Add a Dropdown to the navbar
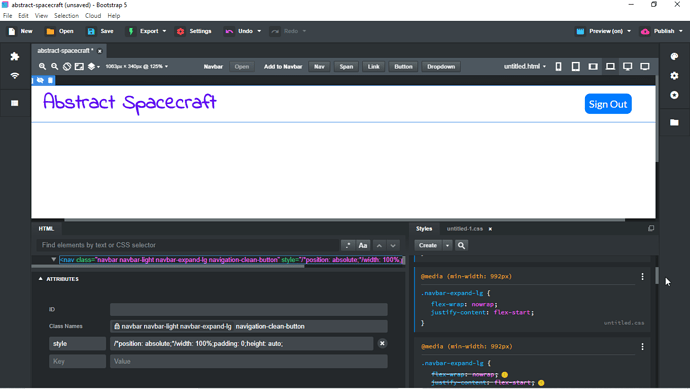The width and height of the screenshot is (690, 389). 441,67
